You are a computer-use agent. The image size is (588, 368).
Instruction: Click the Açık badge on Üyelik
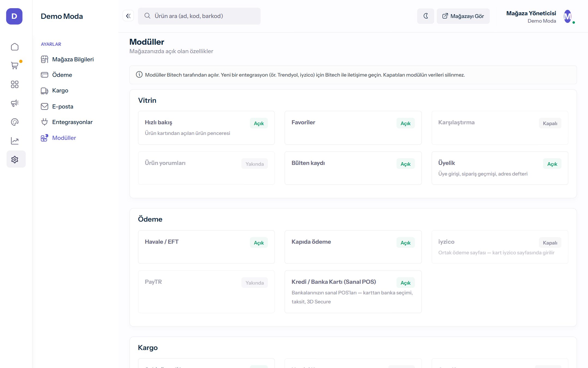coord(552,164)
